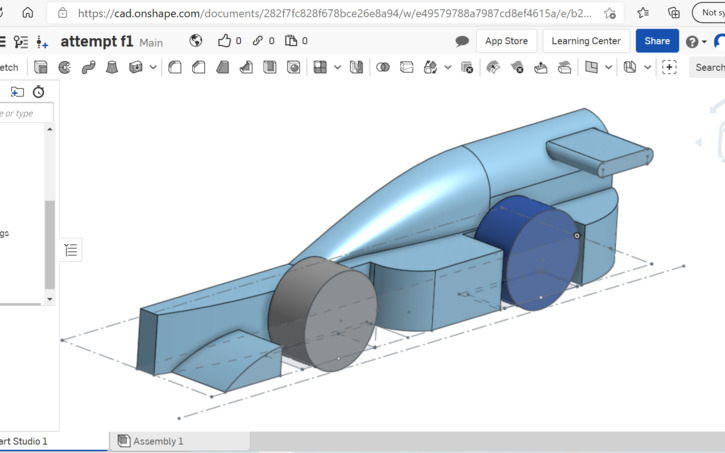
Task: Open the copies count icon
Action: 291,41
